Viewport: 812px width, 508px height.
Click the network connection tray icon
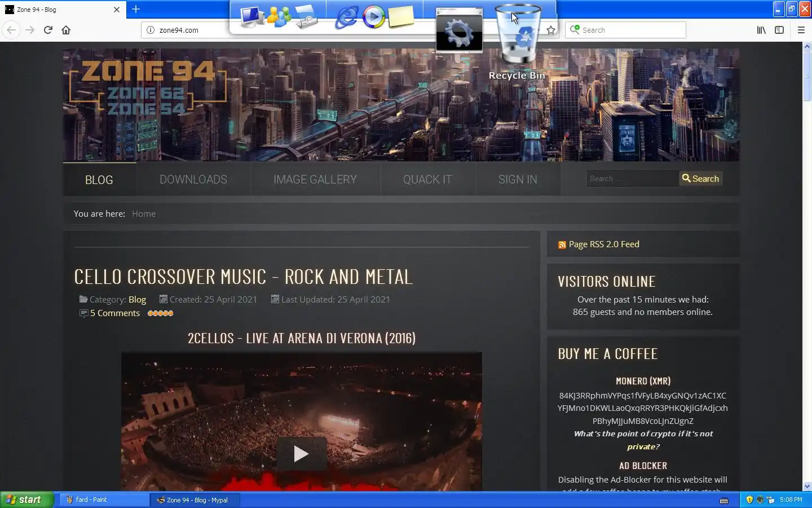[x=770, y=500]
